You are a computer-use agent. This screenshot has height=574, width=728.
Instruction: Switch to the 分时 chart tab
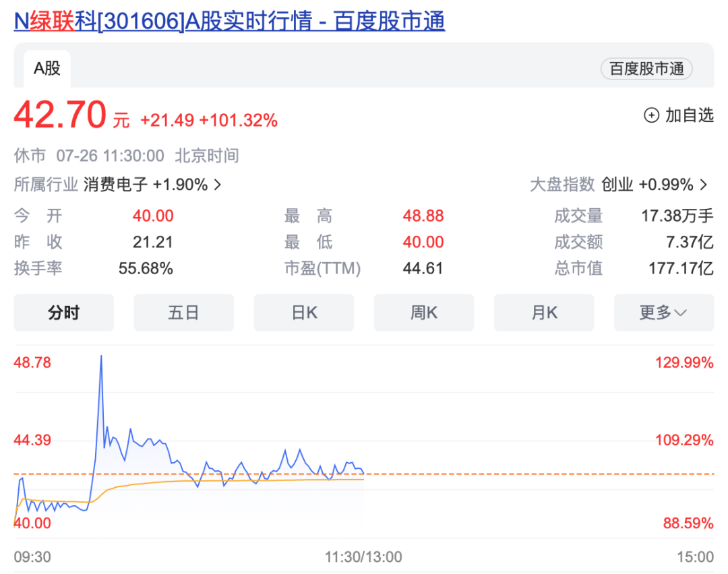63,313
